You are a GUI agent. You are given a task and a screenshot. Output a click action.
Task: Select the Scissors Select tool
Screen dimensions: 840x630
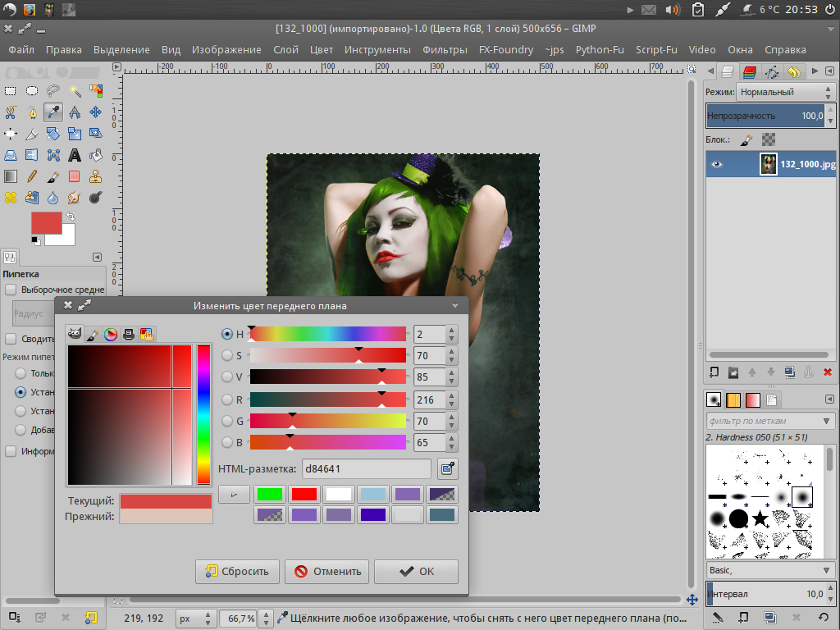[10, 112]
